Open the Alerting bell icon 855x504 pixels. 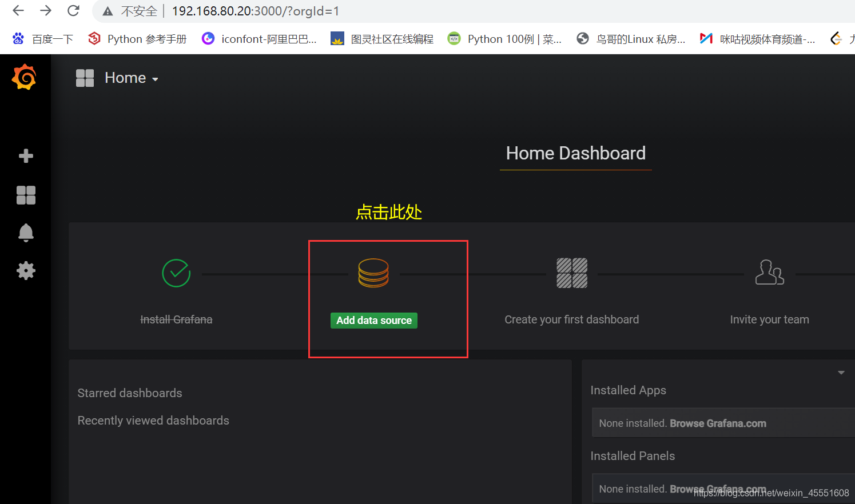point(26,233)
